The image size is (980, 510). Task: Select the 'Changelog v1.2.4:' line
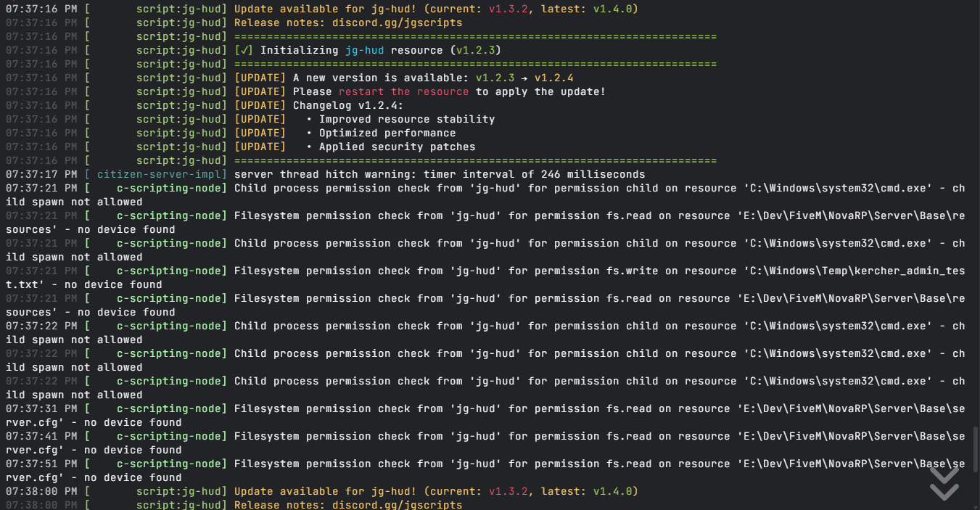tap(348, 105)
